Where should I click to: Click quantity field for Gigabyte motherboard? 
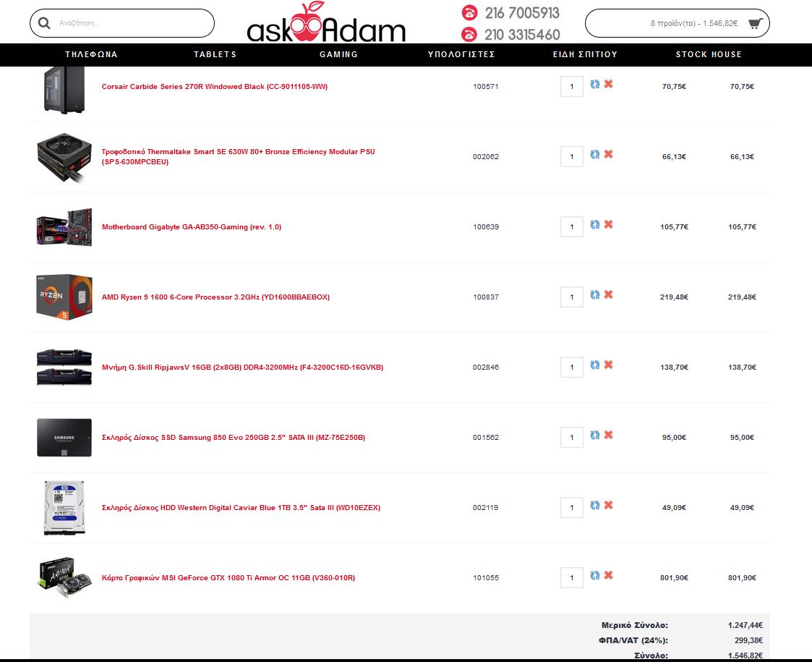click(572, 227)
